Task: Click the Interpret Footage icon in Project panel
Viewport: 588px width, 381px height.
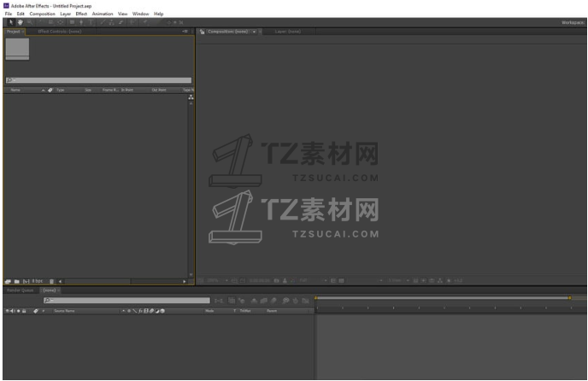Action: [x=8, y=281]
